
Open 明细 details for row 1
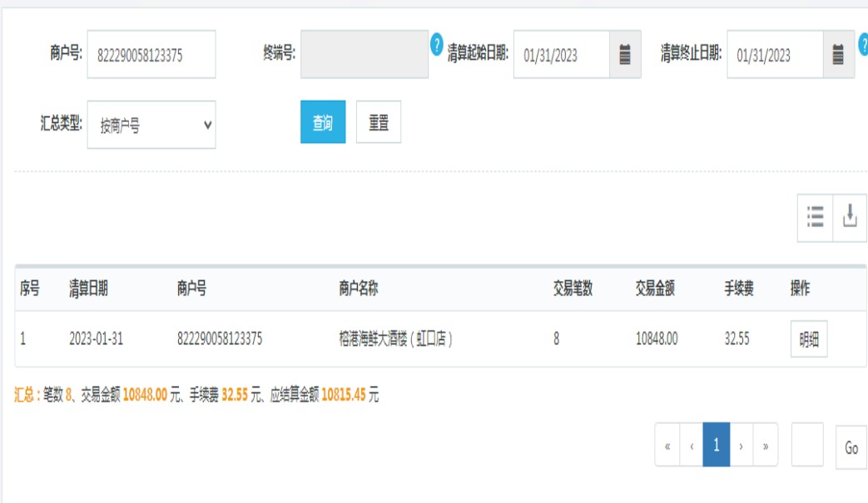pyautogui.click(x=808, y=339)
